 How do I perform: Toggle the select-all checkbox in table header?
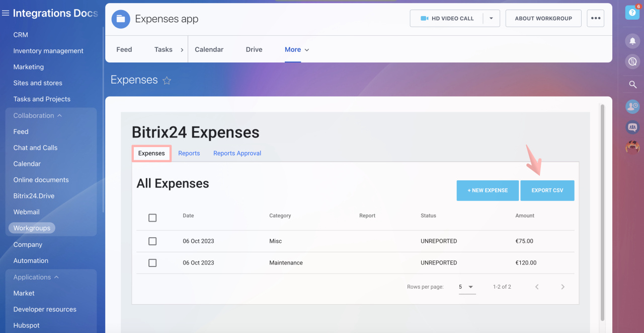click(152, 218)
